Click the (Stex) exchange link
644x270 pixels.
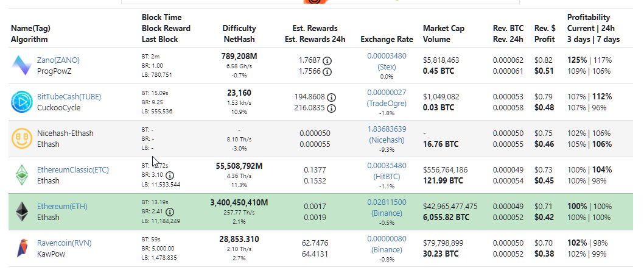tap(387, 66)
